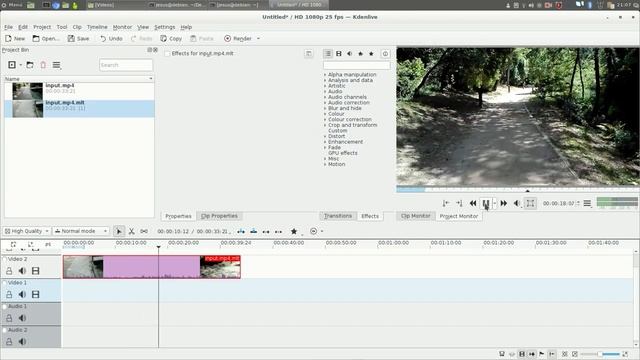Expand the Colour correction category
Viewport: 640px width, 360px height.
(325, 120)
